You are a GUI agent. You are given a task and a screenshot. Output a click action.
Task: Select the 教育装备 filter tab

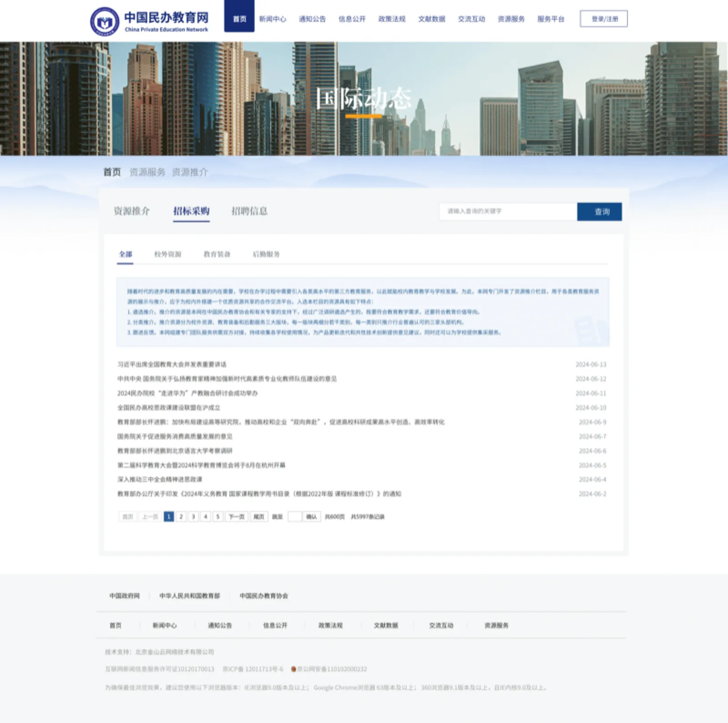coord(217,255)
